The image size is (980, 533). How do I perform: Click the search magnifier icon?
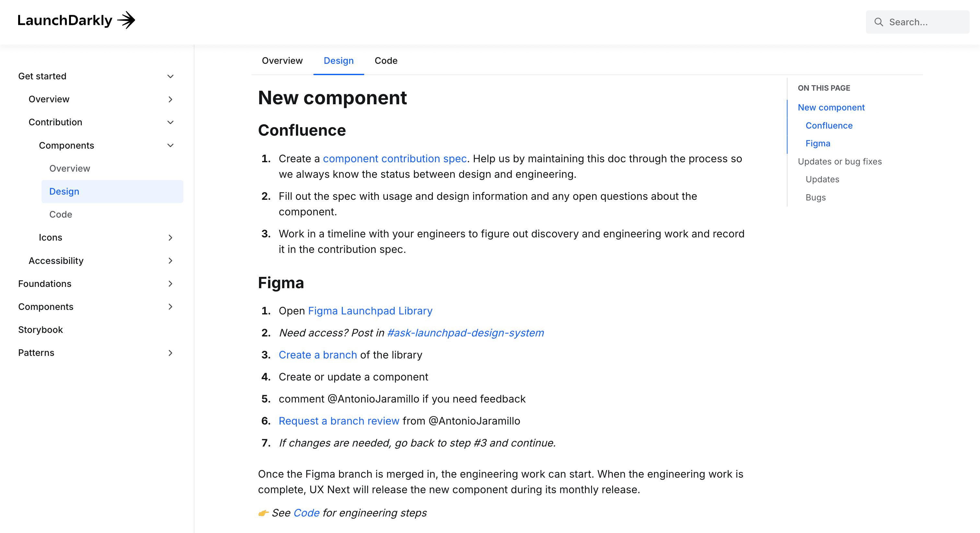[x=879, y=22]
